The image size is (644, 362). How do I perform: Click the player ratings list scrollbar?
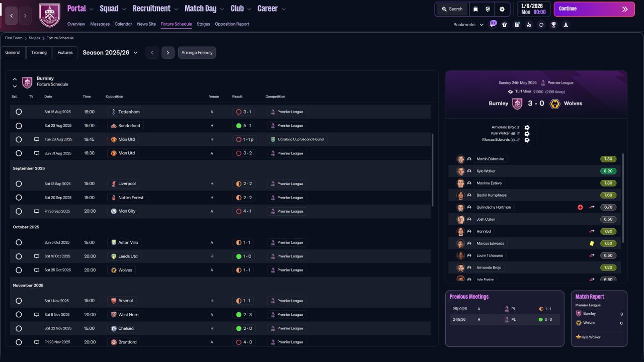click(623, 198)
